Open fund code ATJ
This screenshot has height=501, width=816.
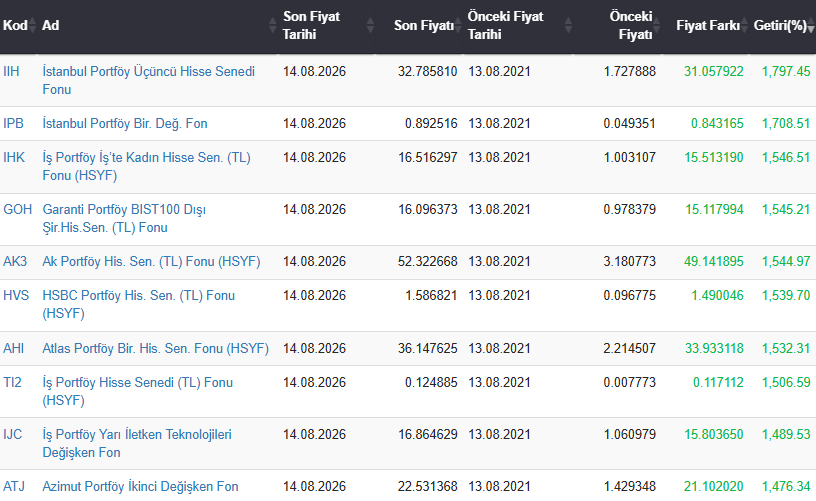(14, 486)
